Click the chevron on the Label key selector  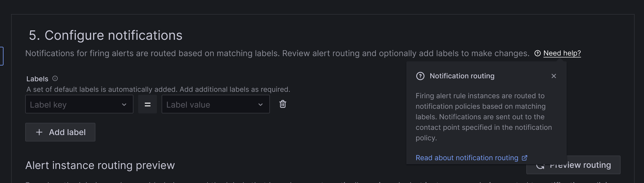124,104
